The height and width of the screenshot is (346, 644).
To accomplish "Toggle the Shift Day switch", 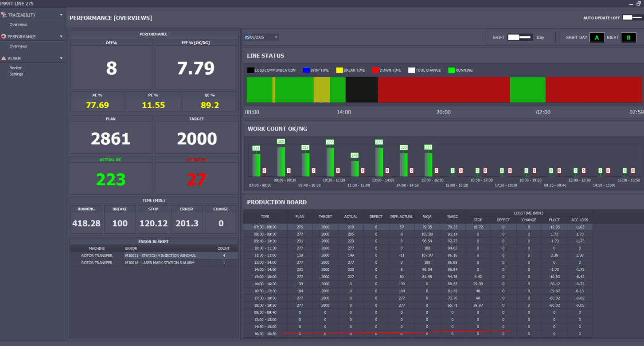I will click(x=520, y=38).
